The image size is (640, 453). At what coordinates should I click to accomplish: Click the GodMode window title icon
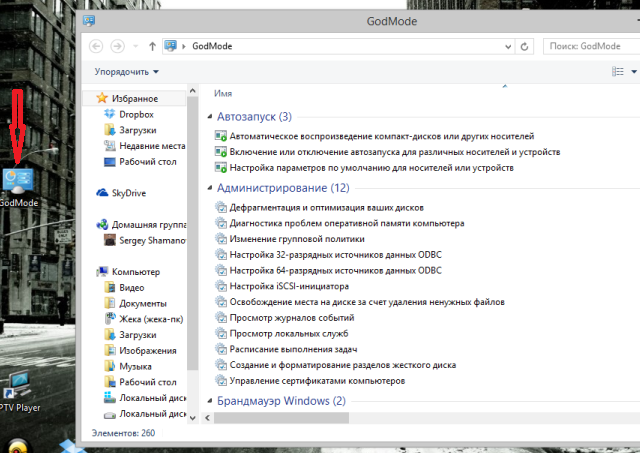[89, 20]
